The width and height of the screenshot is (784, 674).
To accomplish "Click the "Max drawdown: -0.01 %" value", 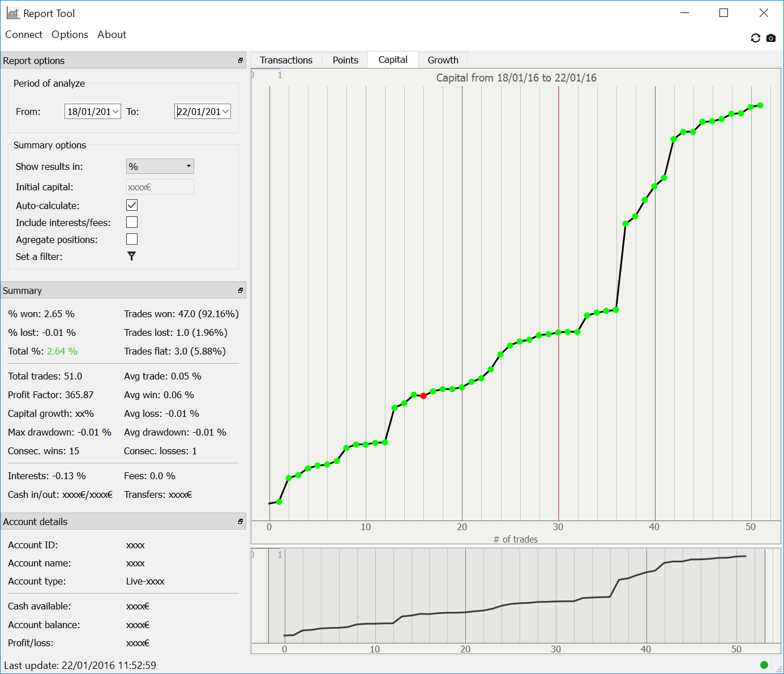I will click(x=59, y=432).
